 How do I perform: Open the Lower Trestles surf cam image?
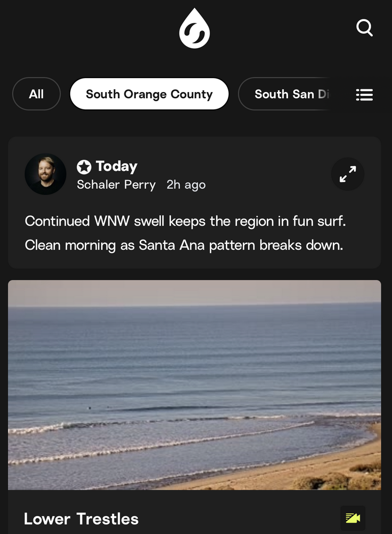click(x=195, y=385)
